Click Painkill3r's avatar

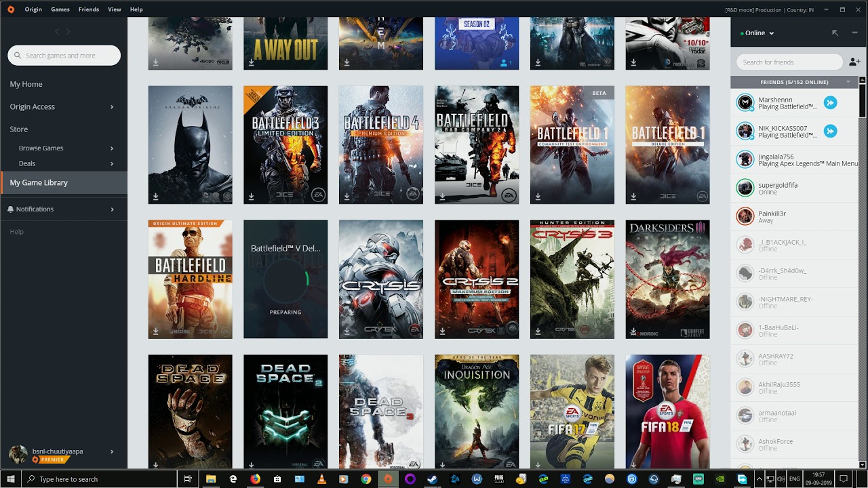point(745,216)
